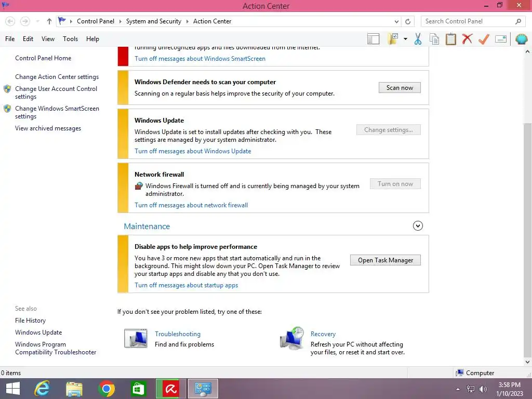The image size is (532, 399).
Task: Click Control Panel in the breadcrumb
Action: point(96,21)
